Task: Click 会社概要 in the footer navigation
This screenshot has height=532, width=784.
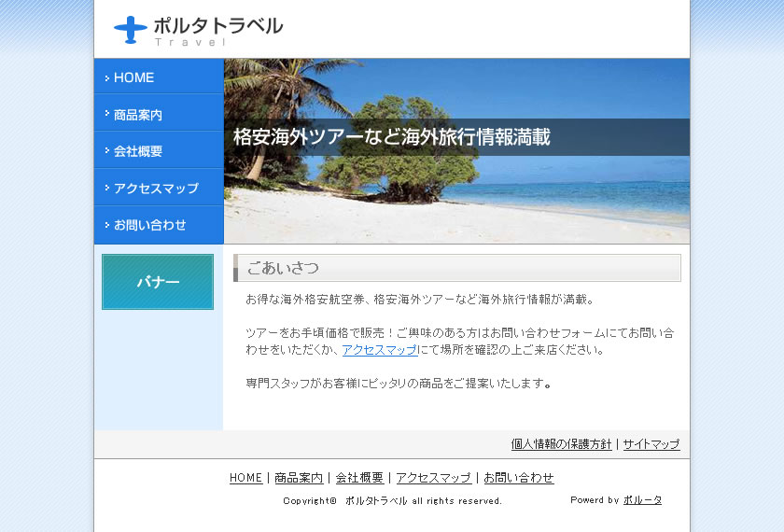Action: pos(359,478)
